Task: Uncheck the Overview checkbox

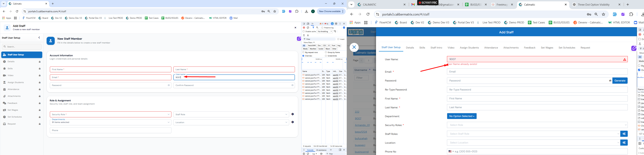Action: point(304,56)
